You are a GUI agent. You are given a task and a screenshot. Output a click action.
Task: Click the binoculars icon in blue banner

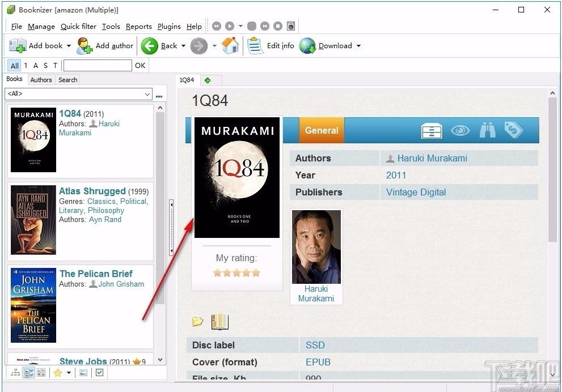point(488,130)
